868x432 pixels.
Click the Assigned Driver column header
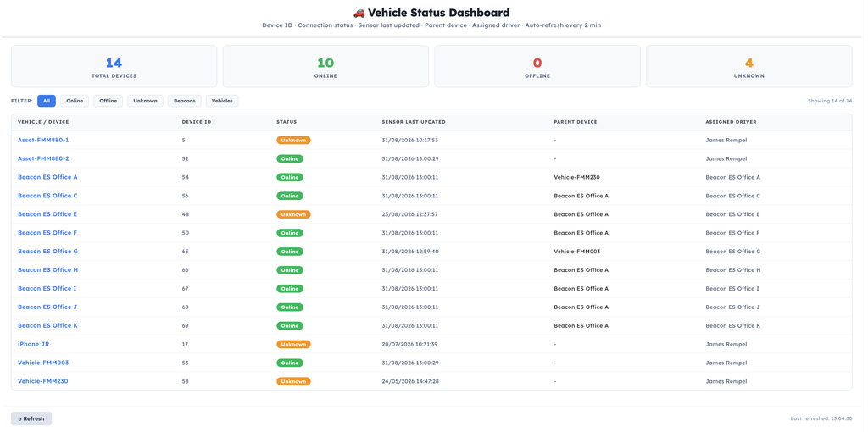[x=731, y=122]
